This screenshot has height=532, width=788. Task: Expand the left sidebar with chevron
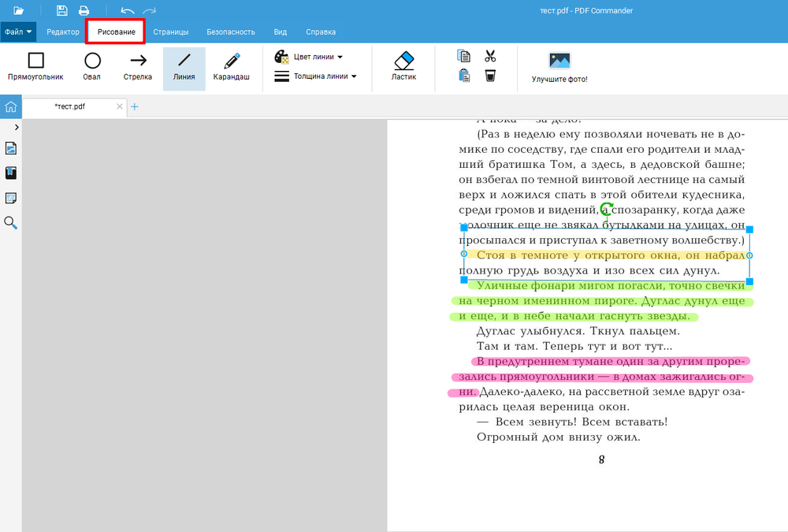coord(17,127)
